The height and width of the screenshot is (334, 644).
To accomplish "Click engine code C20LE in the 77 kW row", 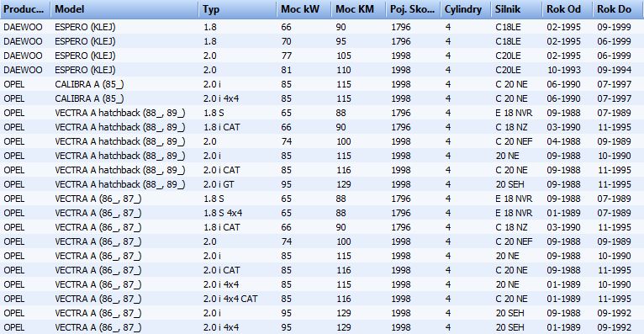I will [508, 56].
